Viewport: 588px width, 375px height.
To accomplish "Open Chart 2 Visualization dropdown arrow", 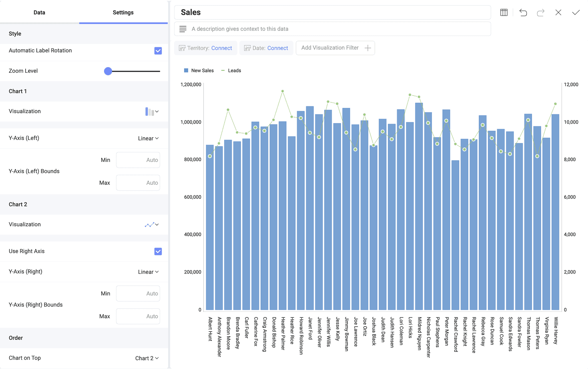I will (157, 225).
